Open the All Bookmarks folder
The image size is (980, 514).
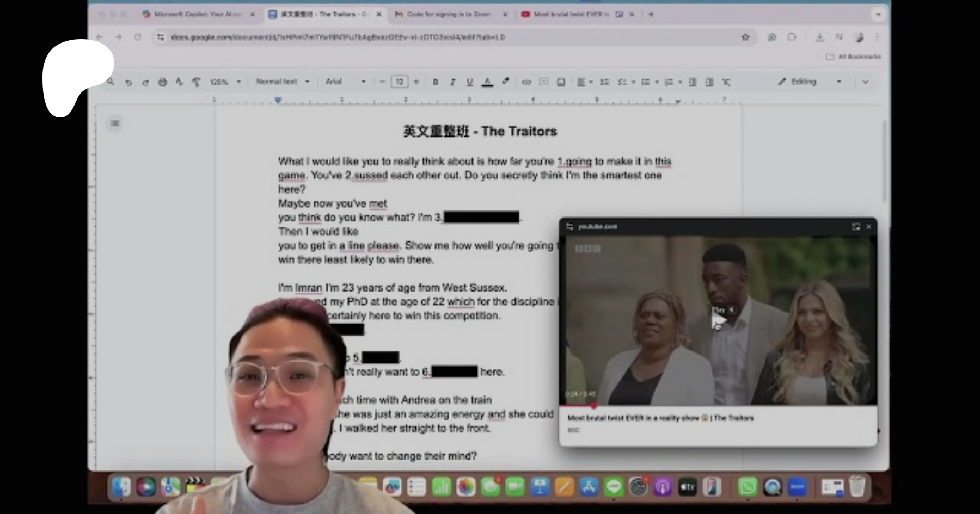pos(853,57)
